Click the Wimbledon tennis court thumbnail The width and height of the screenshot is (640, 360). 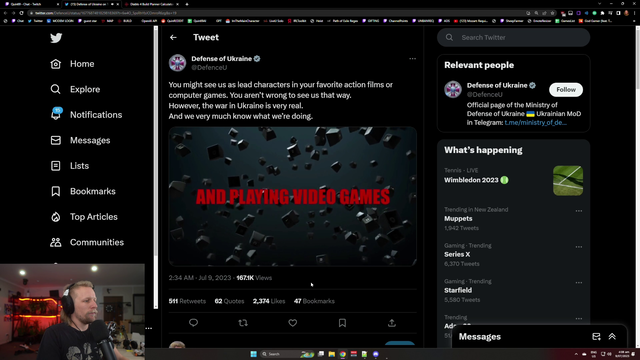point(568,181)
